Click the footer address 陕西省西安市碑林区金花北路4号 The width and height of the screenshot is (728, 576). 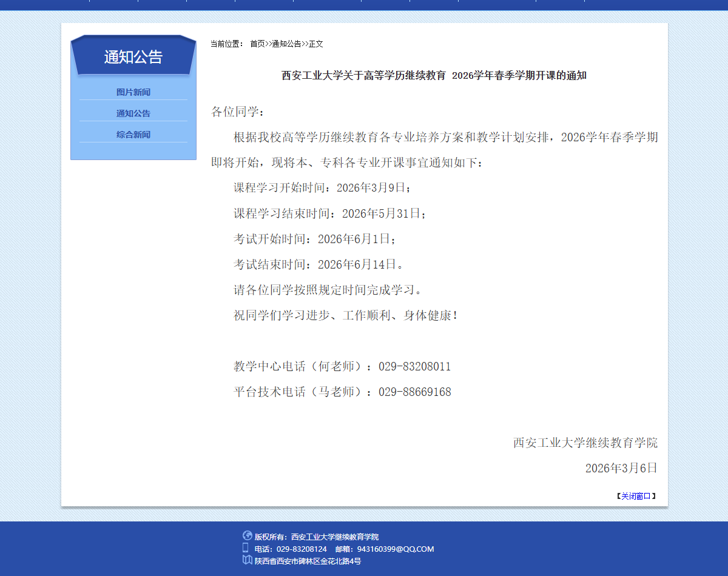point(308,561)
